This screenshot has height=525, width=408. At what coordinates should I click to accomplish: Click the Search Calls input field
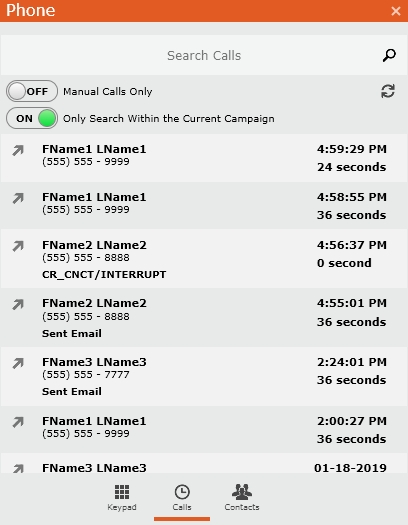pyautogui.click(x=204, y=55)
